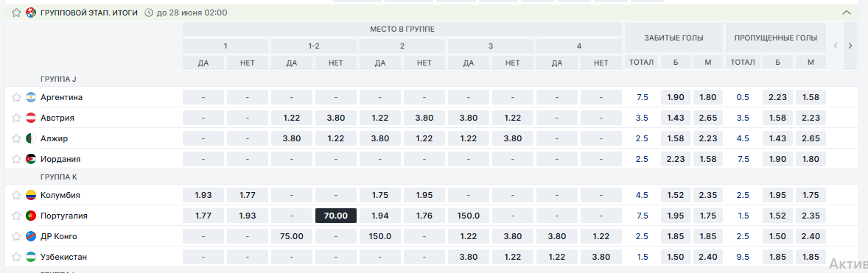
Task: Select the Забитые голы column header
Action: click(673, 38)
